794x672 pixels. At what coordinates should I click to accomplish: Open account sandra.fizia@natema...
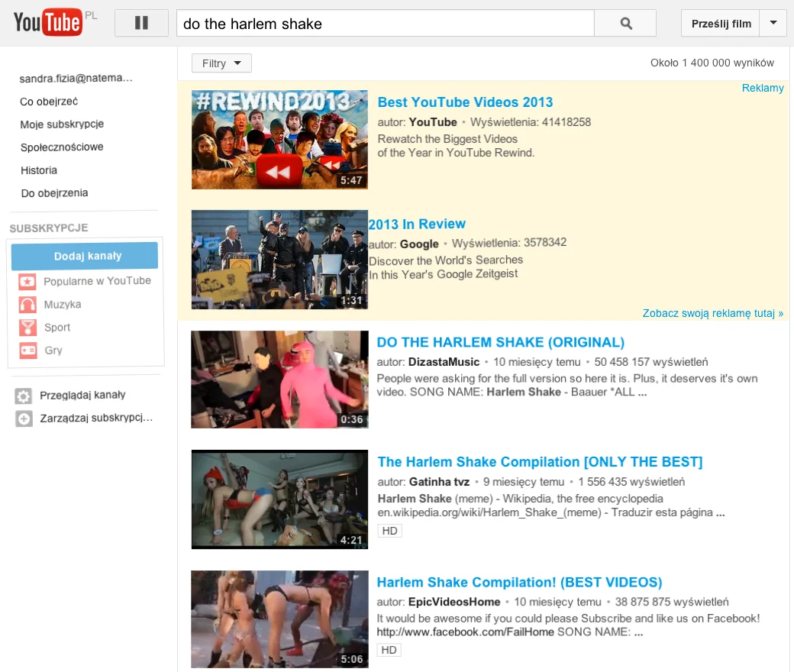76,78
